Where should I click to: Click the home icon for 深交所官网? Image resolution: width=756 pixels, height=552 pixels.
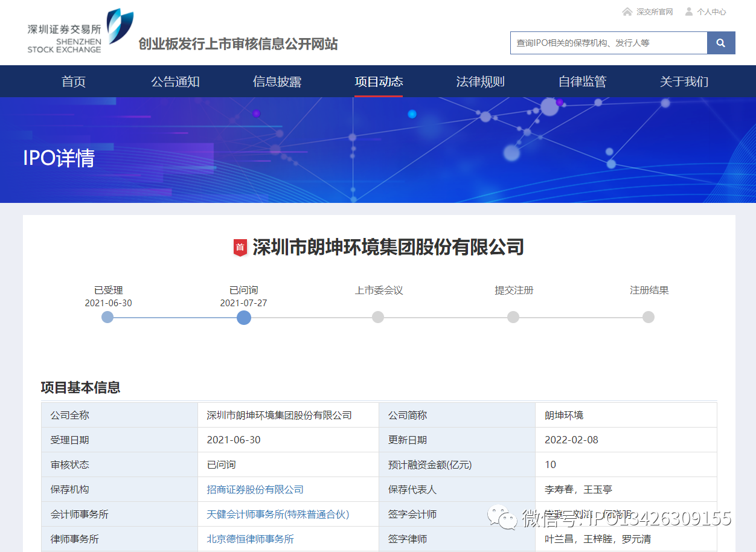[627, 12]
